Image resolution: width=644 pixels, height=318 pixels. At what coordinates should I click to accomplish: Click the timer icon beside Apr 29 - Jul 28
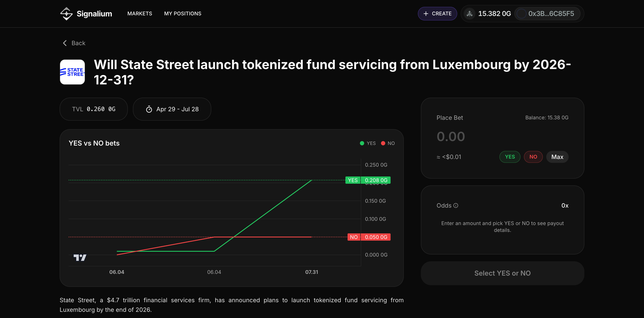tap(149, 109)
